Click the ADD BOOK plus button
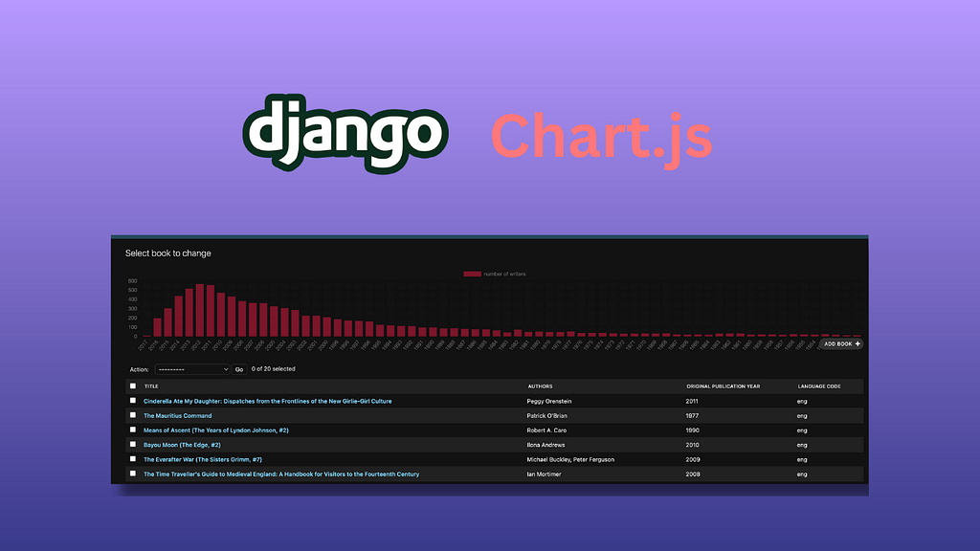 coord(841,343)
